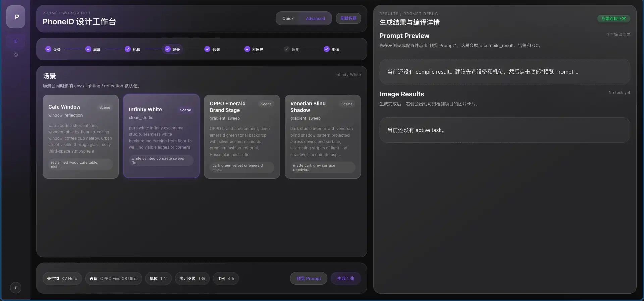Screen dimensions: 644x301
Task: Click 'matte dark grey surface' chip
Action: tap(323, 167)
